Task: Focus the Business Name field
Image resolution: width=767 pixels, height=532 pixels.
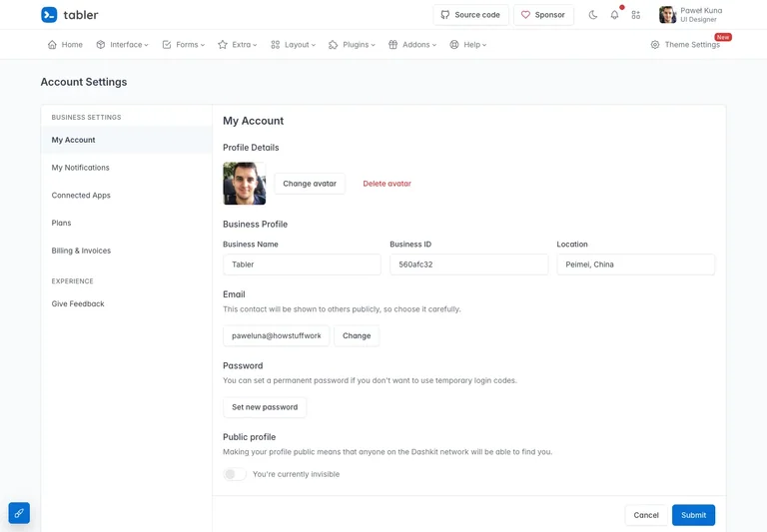Action: (x=302, y=265)
